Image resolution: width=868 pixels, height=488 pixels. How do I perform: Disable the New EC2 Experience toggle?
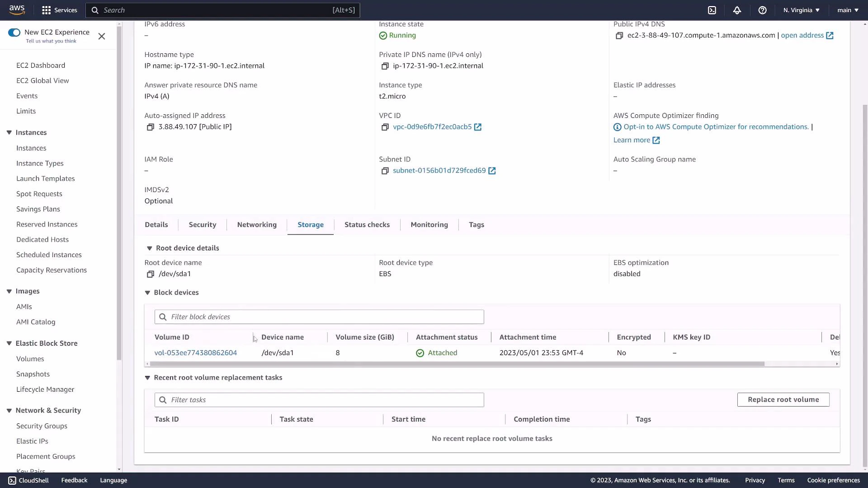(14, 32)
